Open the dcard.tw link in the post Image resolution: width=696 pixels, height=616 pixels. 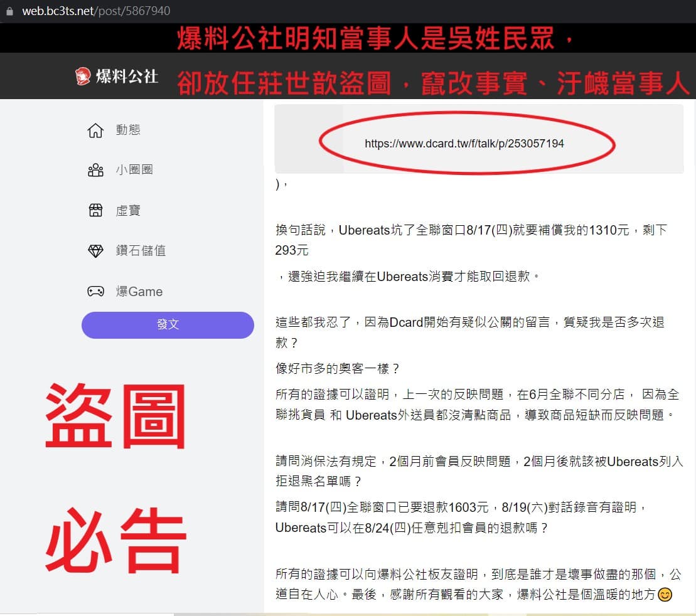pos(464,144)
